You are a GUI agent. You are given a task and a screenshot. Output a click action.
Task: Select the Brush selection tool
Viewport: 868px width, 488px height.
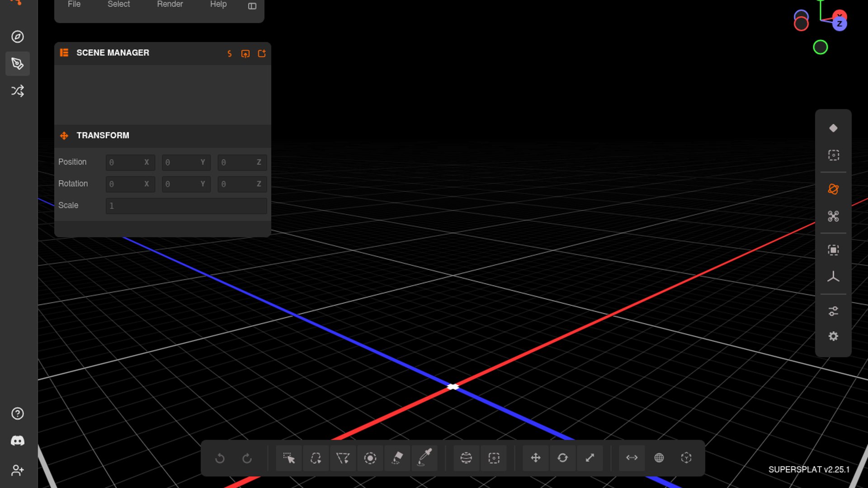370,458
